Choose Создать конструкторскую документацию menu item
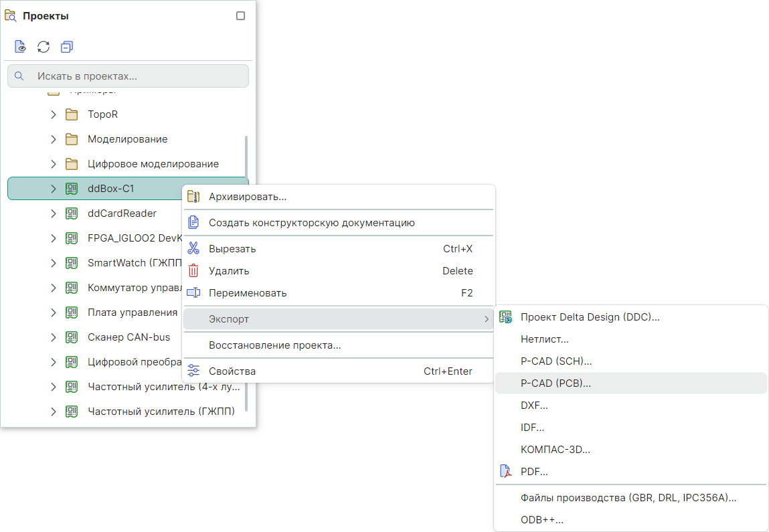 (311, 223)
